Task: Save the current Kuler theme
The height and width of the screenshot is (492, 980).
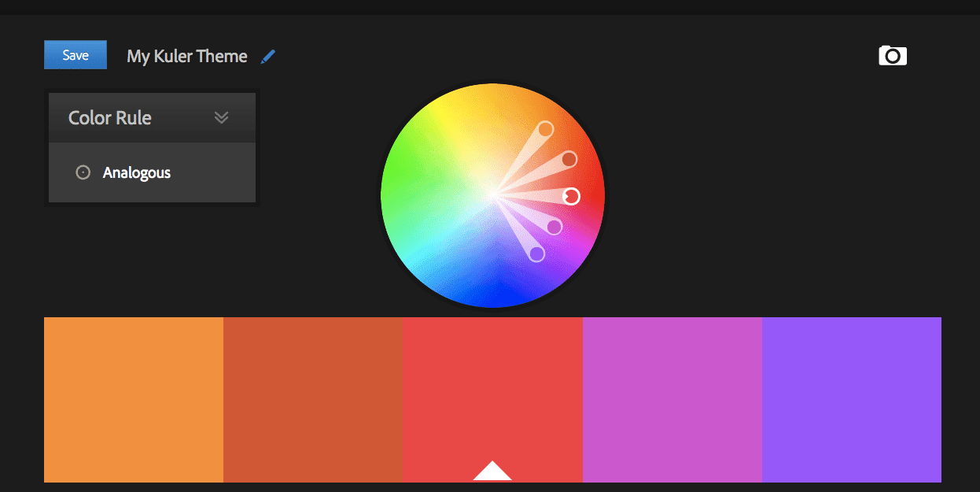Action: click(75, 54)
